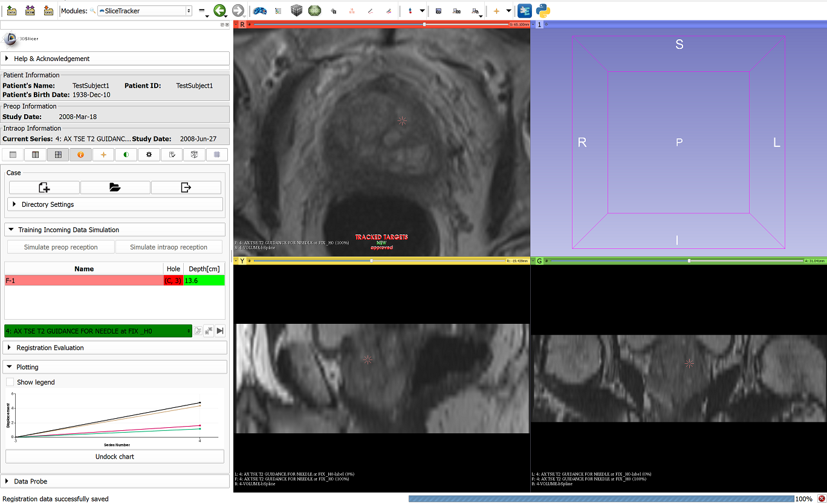Screen dimensions: 827x504
Task: Toggle the orange info annotation button
Action: tap(80, 155)
